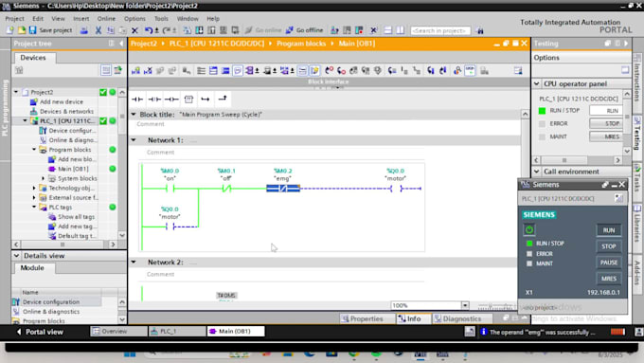Click the Cross-references icon in main toolbar
The image size is (644, 363).
(374, 30)
